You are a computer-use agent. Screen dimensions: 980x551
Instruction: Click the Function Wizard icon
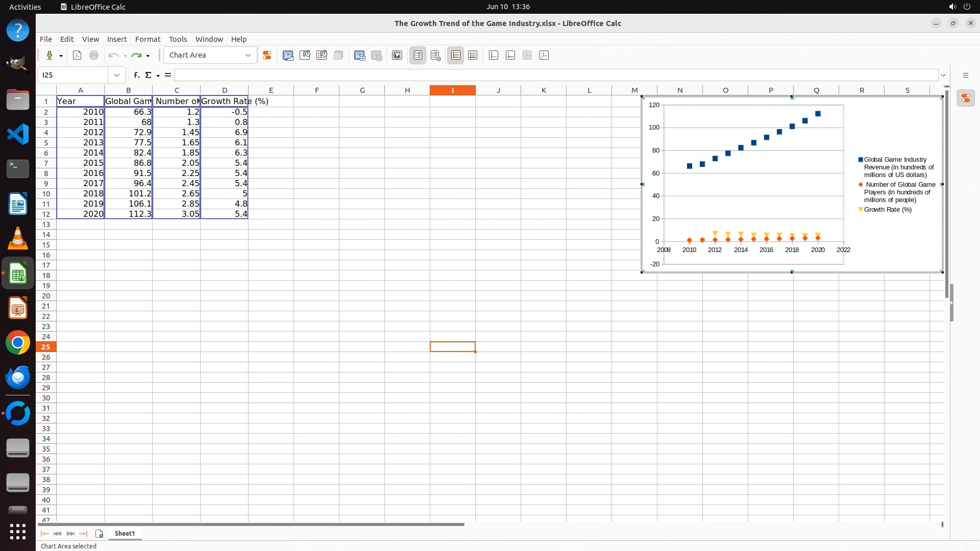pos(136,75)
